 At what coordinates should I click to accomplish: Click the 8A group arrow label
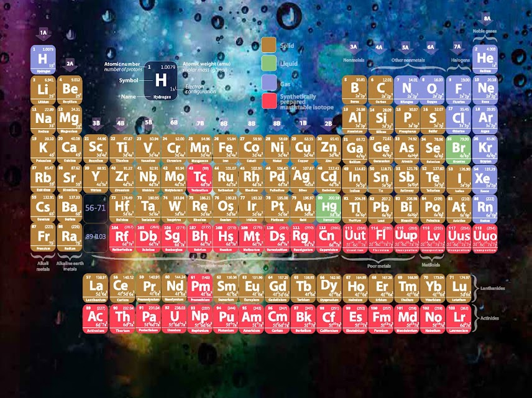coord(487,20)
